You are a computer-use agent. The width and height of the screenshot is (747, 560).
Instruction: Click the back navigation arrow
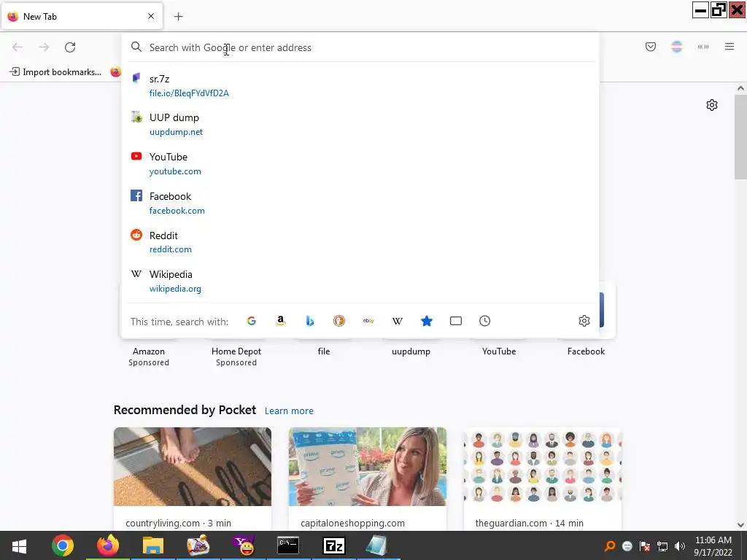[x=18, y=47]
